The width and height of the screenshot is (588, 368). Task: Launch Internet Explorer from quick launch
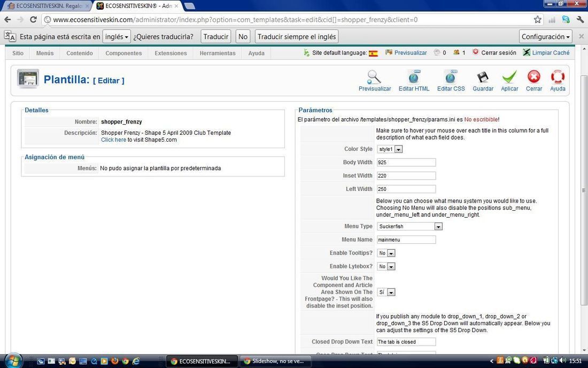tap(136, 361)
